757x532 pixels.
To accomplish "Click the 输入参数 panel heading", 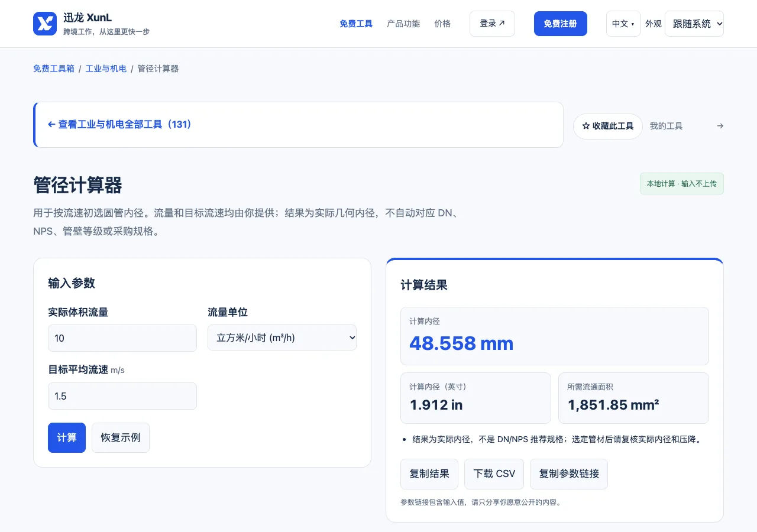I will (72, 283).
